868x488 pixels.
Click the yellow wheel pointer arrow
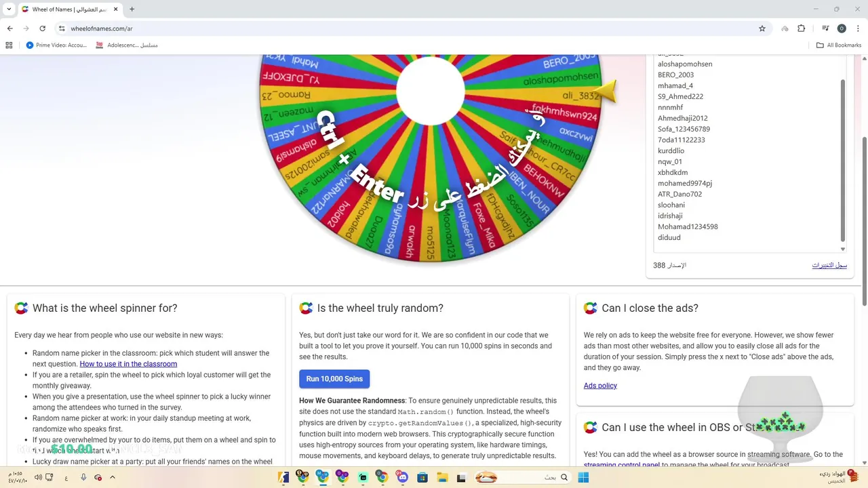pyautogui.click(x=605, y=91)
